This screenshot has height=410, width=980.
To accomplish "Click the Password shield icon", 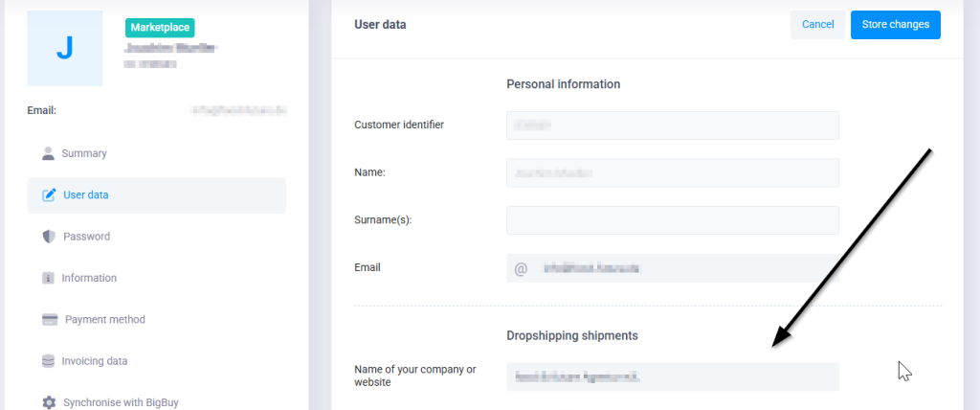I will coord(48,237).
